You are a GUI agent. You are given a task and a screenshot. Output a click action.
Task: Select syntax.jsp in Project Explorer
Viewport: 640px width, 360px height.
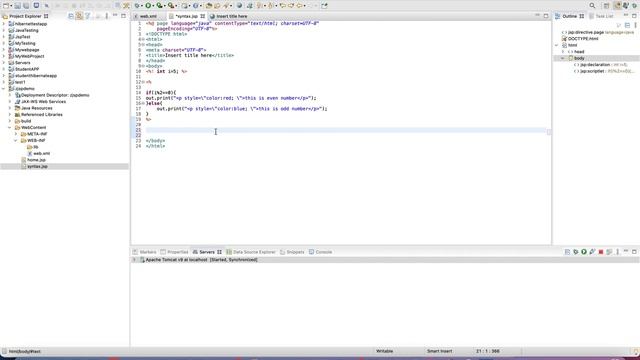pos(38,167)
